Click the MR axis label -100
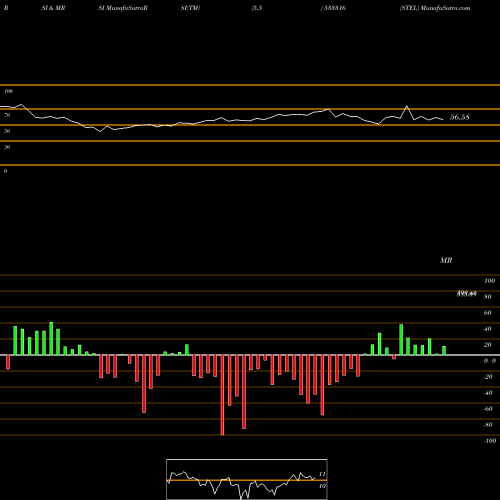Screen dimensions: 500x500 click(x=490, y=441)
